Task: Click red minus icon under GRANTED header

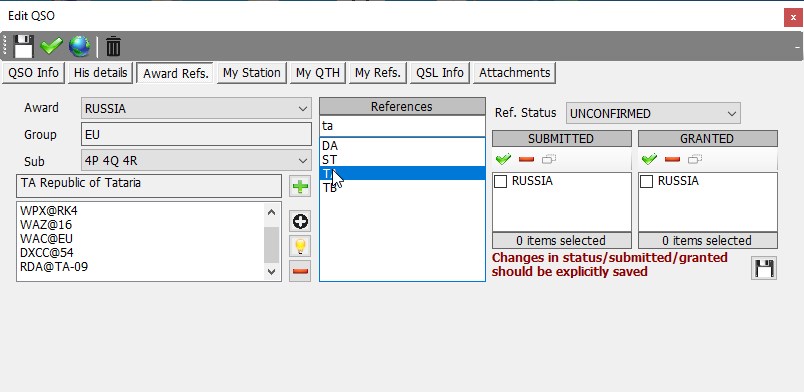Action: (x=672, y=160)
